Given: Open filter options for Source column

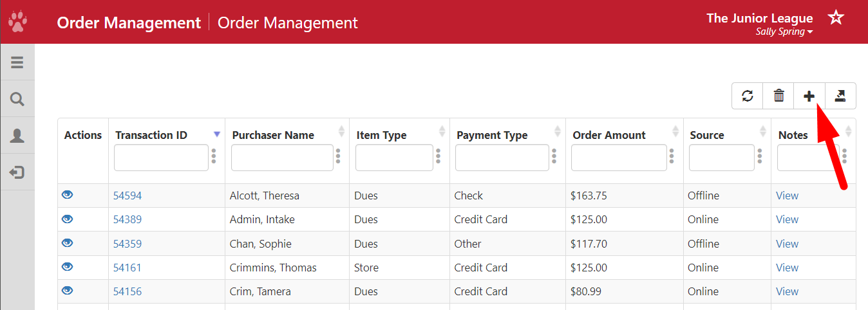Looking at the screenshot, I should coord(760,156).
